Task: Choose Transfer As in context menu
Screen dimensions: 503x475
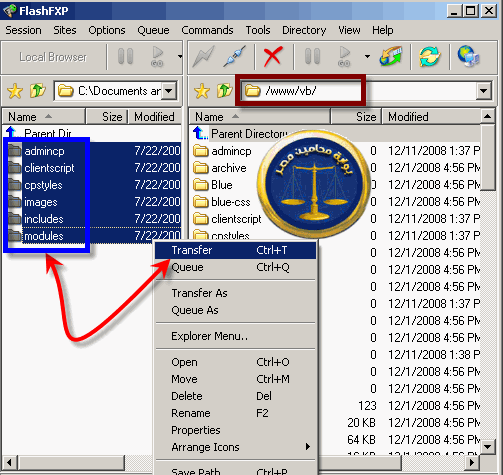Action: coord(235,293)
